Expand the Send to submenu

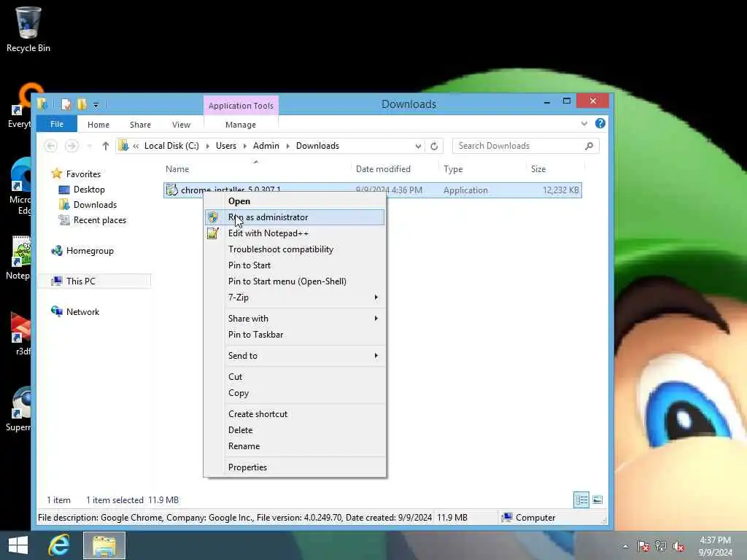coord(295,356)
